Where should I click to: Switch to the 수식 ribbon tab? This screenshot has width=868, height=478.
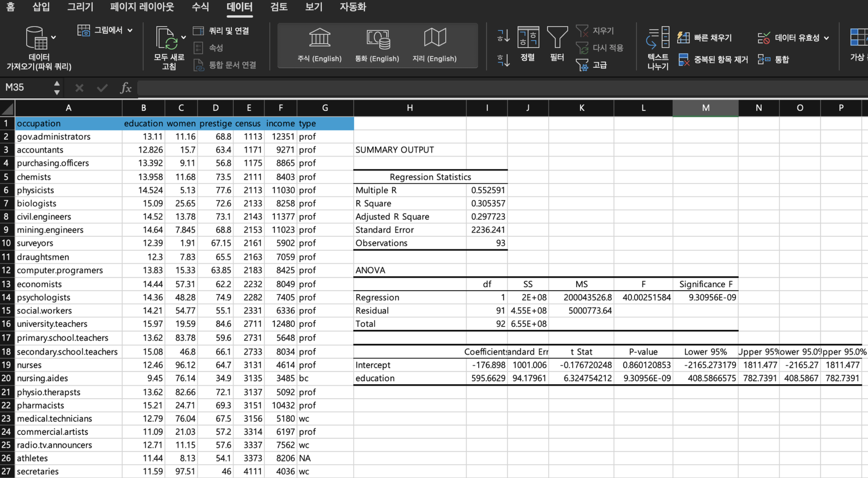(200, 7)
